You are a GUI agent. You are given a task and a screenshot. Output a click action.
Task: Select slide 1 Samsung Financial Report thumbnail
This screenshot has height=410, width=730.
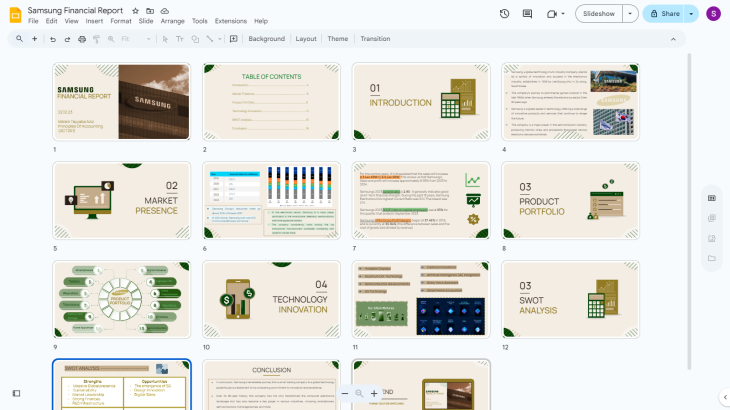122,101
